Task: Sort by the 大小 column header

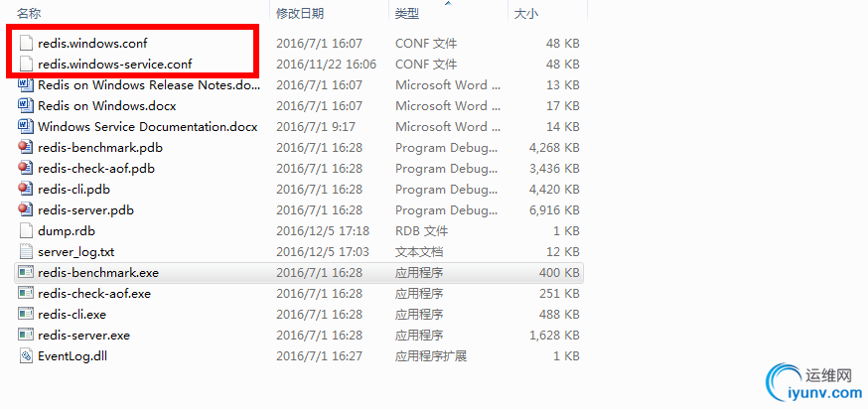Action: pyautogui.click(x=526, y=13)
